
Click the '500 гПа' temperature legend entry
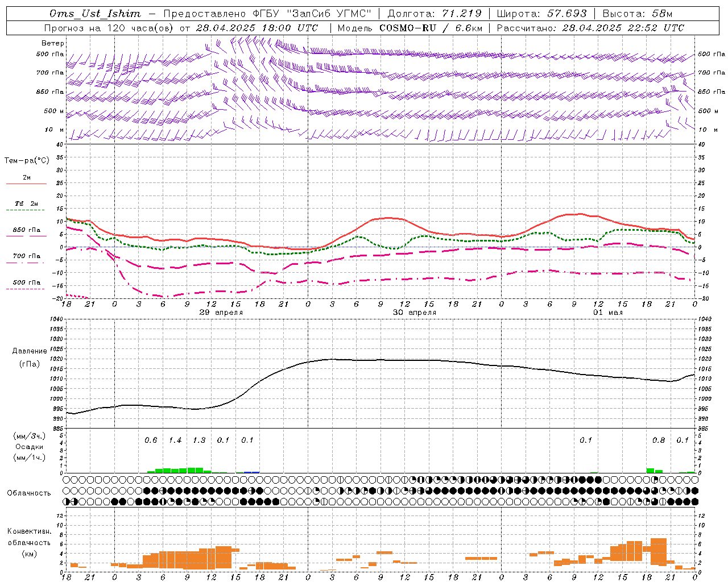point(26,282)
